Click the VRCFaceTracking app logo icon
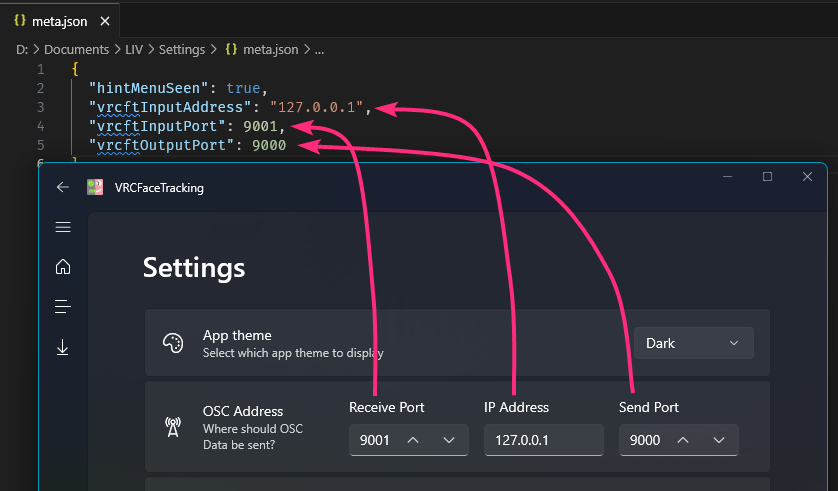The width and height of the screenshot is (838, 491). pyautogui.click(x=95, y=187)
